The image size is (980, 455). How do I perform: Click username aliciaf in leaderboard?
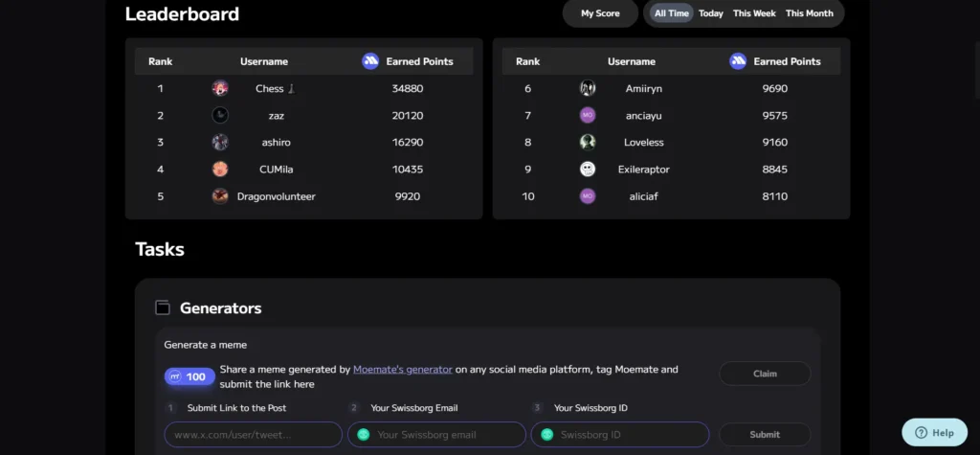644,196
